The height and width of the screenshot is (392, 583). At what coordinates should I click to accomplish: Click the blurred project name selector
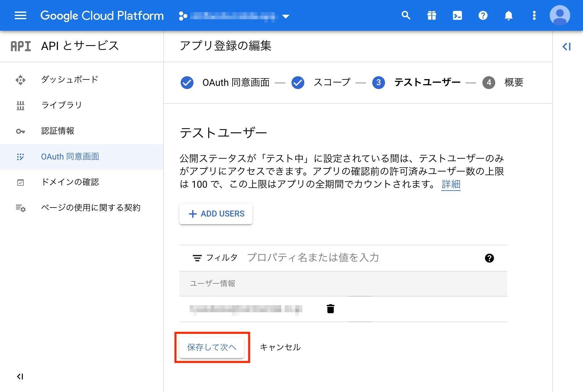(233, 16)
